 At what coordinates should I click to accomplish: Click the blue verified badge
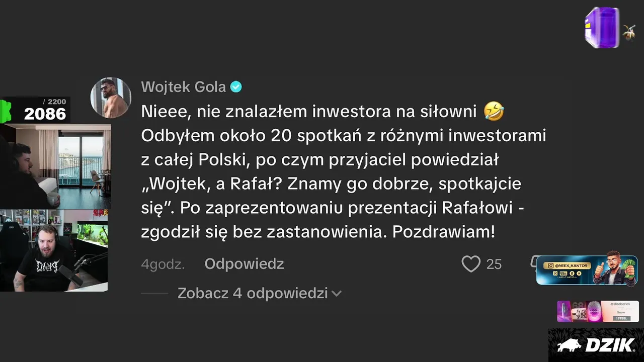click(236, 87)
